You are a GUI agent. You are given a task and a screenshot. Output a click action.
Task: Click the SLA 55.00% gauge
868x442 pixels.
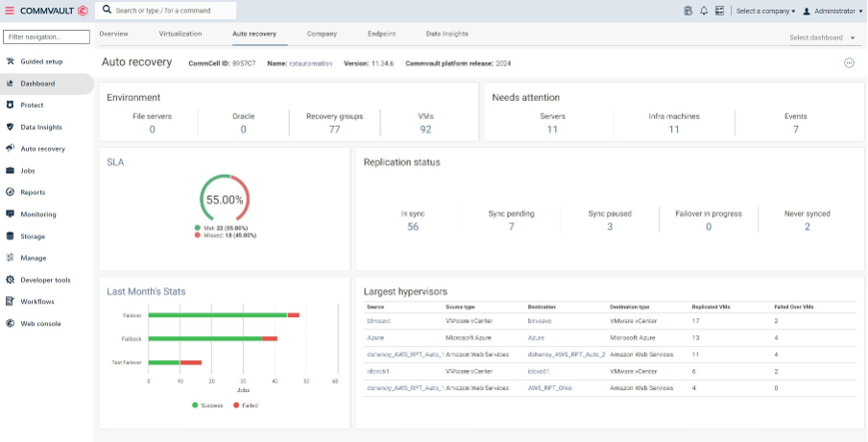[225, 200]
